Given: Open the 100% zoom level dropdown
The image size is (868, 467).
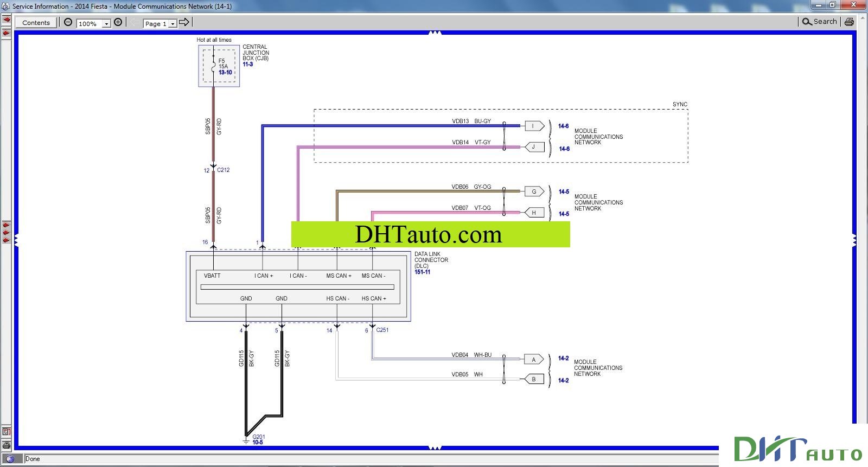Looking at the screenshot, I should [x=106, y=23].
